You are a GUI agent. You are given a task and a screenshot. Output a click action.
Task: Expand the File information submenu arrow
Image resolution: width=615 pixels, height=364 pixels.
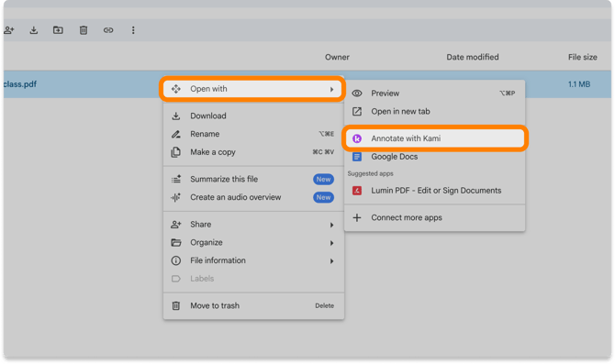(331, 261)
